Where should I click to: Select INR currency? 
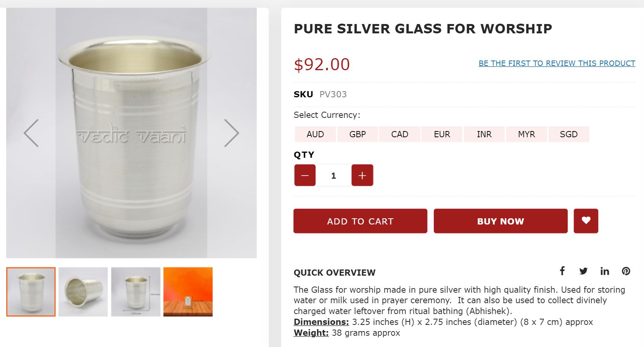coord(484,134)
